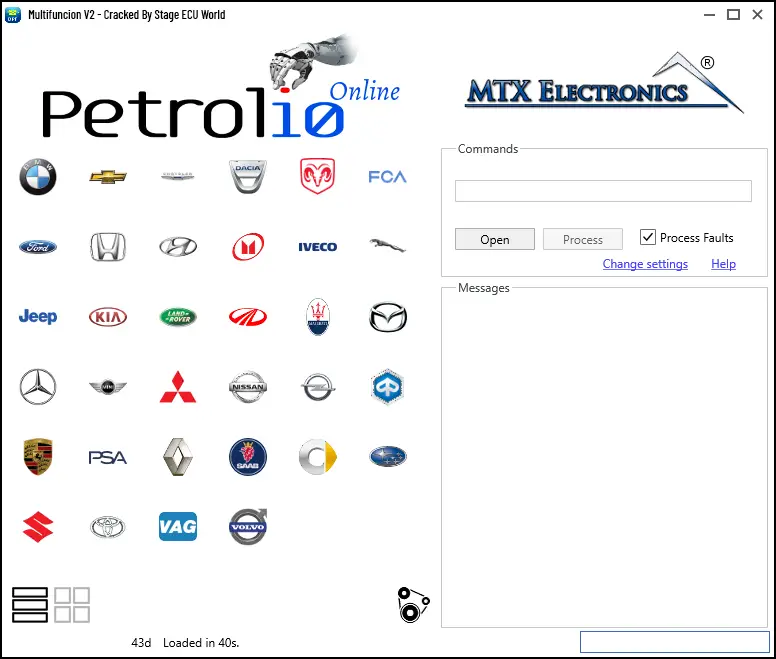Image resolution: width=776 pixels, height=659 pixels.
Task: Click the Commands text input field
Action: coord(603,191)
